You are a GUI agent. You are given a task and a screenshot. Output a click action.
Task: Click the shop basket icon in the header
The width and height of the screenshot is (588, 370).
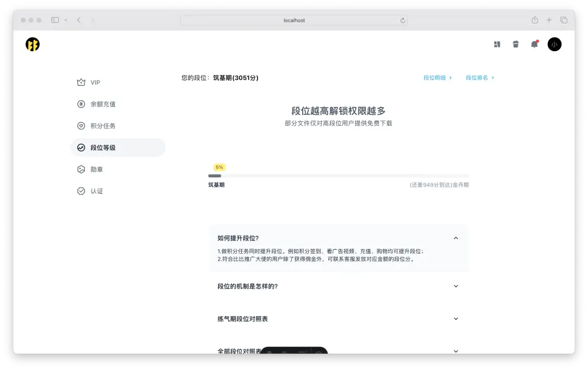pos(516,44)
